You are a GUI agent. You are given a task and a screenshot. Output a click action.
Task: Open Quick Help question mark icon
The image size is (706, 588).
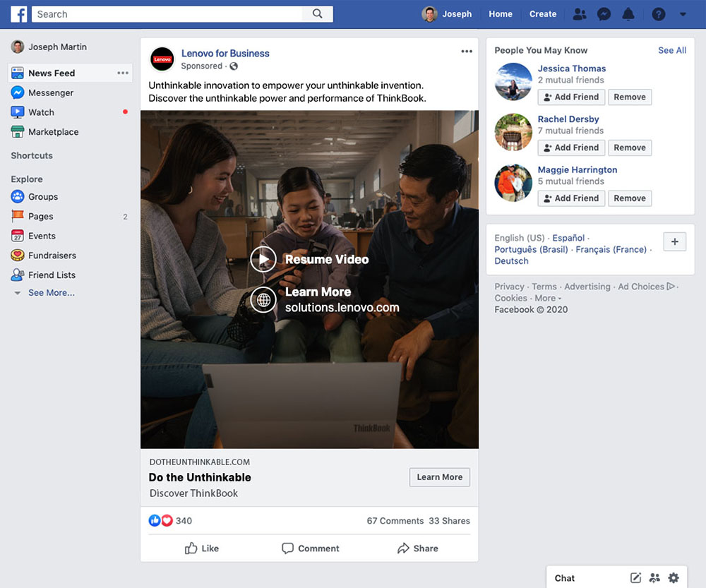[658, 14]
